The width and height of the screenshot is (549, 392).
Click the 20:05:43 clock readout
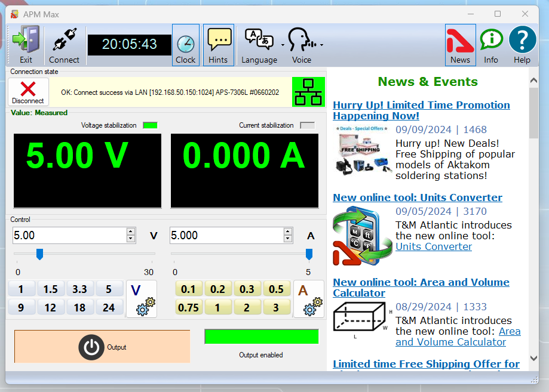pos(129,44)
